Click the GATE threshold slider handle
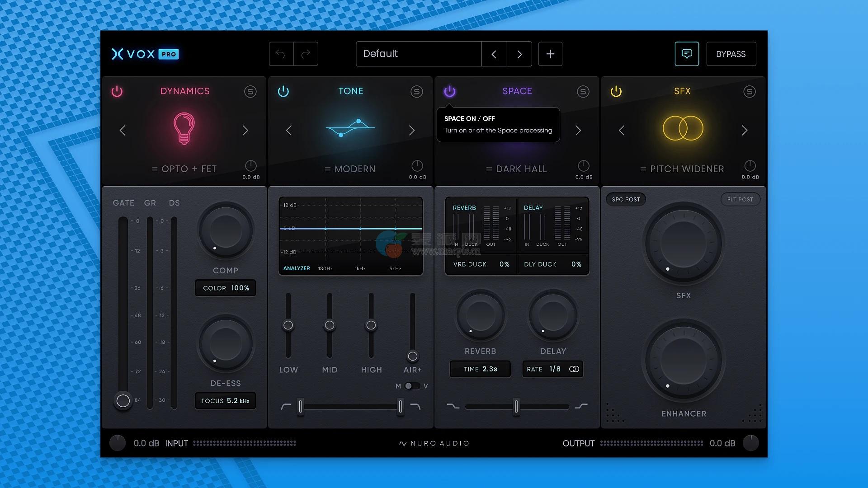The height and width of the screenshot is (488, 868). coord(123,400)
